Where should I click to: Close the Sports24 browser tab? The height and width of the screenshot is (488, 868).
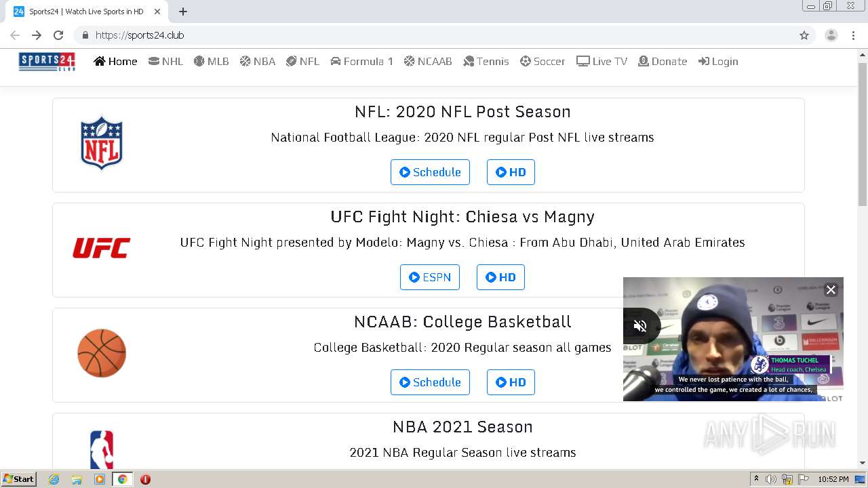point(157,12)
